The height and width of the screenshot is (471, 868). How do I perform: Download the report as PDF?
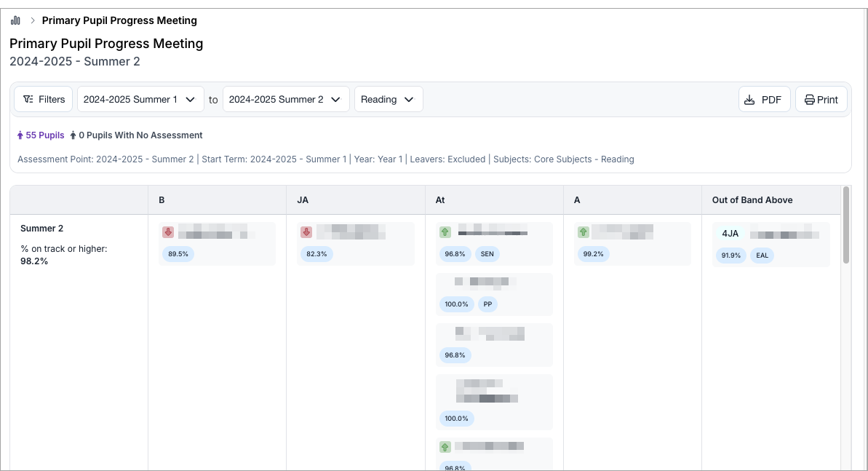764,100
